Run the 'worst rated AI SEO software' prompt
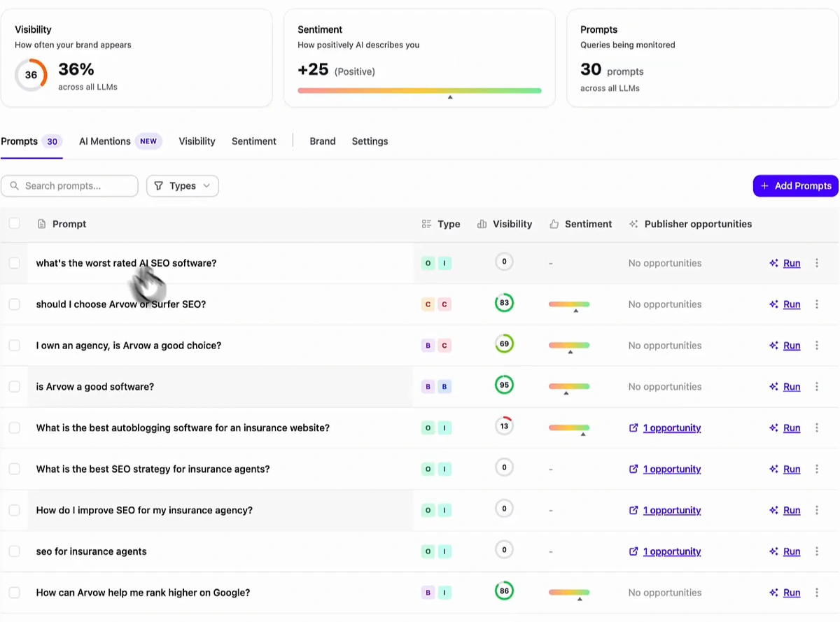This screenshot has width=840, height=622. coord(785,263)
